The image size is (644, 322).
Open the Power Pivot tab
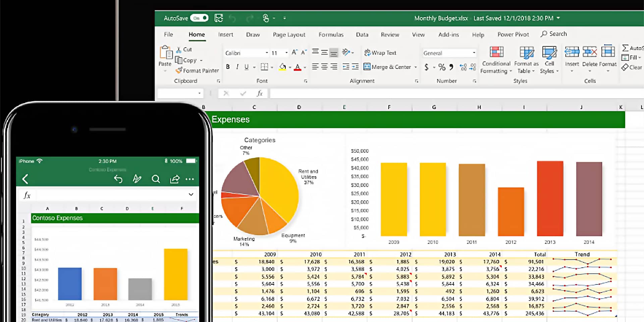click(513, 34)
